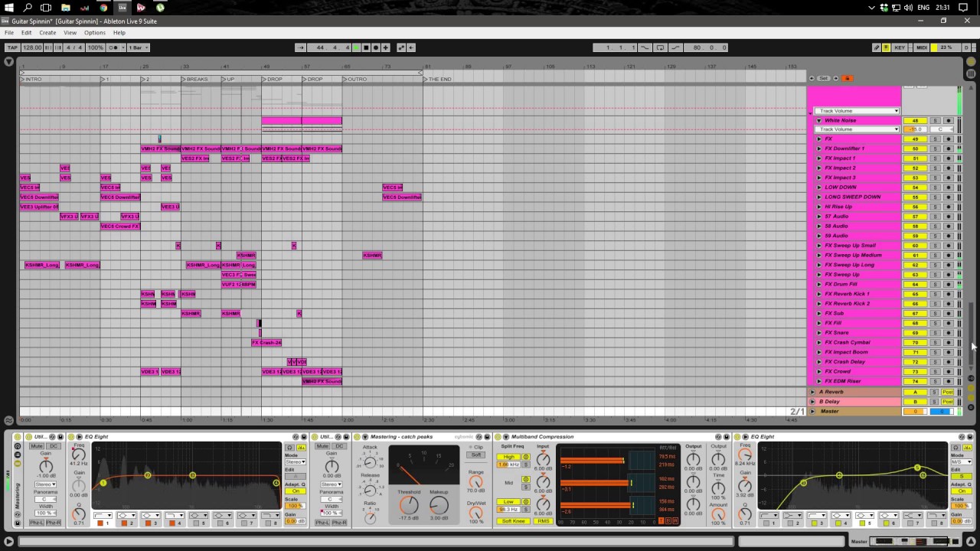980x551 pixels.
Task: Open White Noise Track Volume automation dropdown
Action: 857,129
